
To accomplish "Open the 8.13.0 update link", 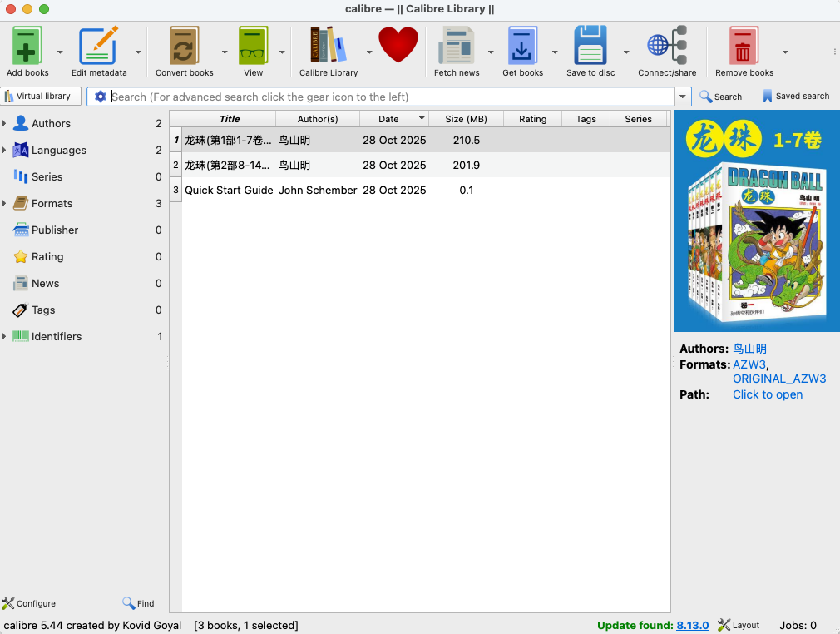I will (692, 625).
